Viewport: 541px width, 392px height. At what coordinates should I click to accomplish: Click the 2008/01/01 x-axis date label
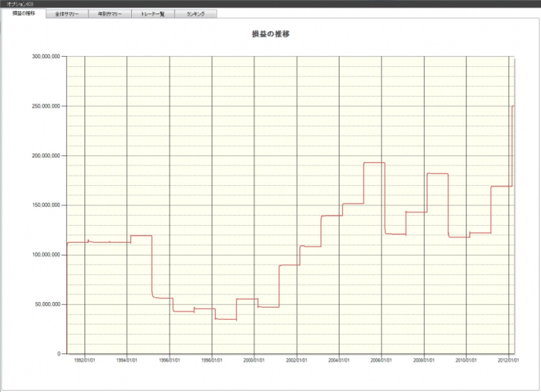point(424,360)
